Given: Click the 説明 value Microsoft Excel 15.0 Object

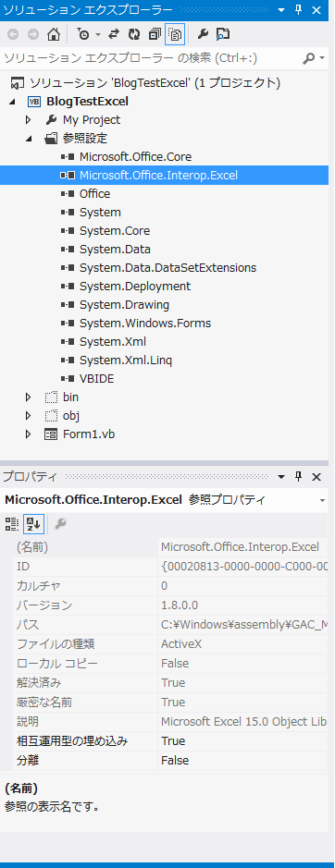Looking at the screenshot, I should pos(244,721).
